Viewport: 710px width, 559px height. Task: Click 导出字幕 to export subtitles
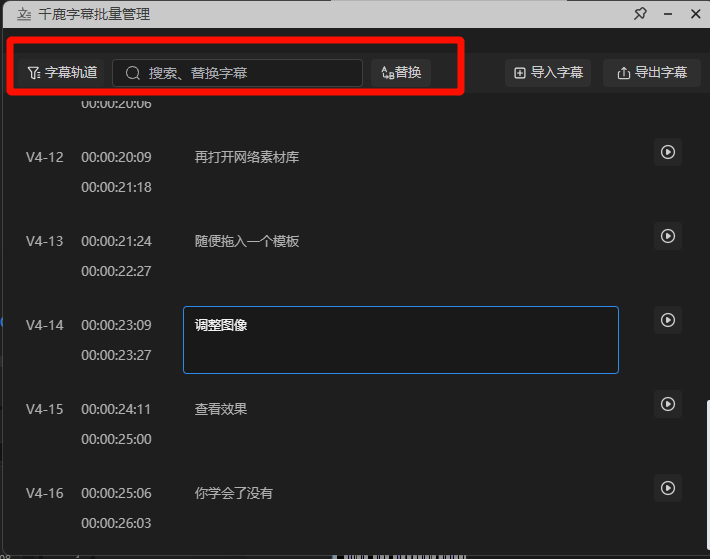click(x=652, y=72)
